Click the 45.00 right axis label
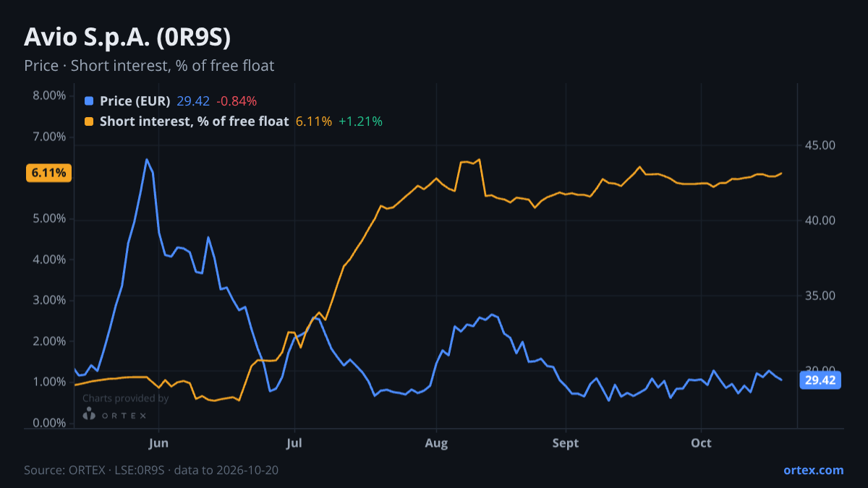This screenshot has width=868, height=488. click(x=820, y=145)
